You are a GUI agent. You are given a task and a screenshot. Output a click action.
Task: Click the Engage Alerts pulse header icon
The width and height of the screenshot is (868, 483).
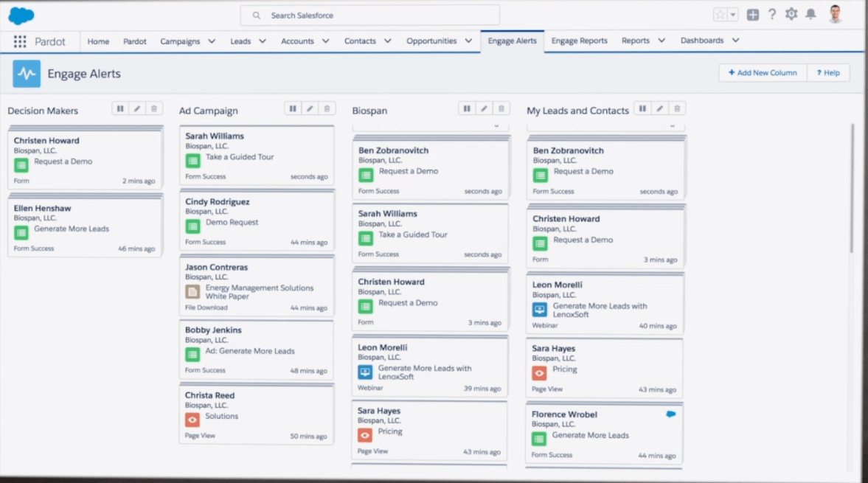coord(27,74)
